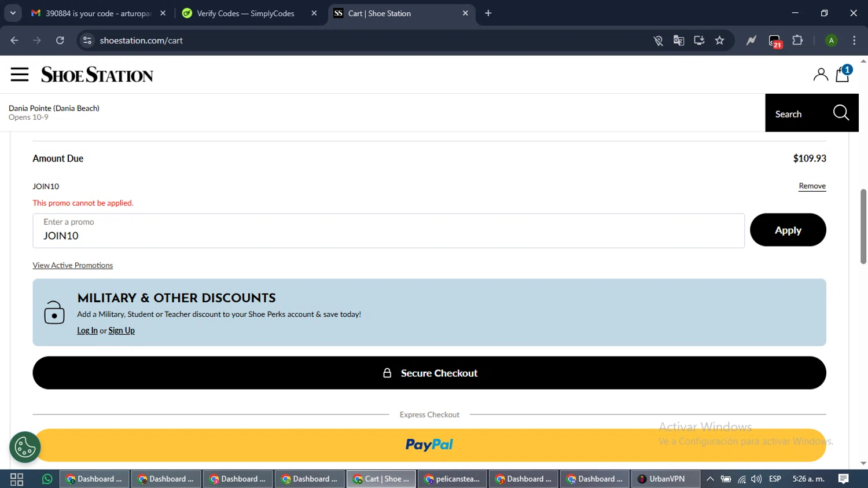Click the extension icon with 21 badge
The width and height of the screenshot is (868, 488).
(x=775, y=41)
